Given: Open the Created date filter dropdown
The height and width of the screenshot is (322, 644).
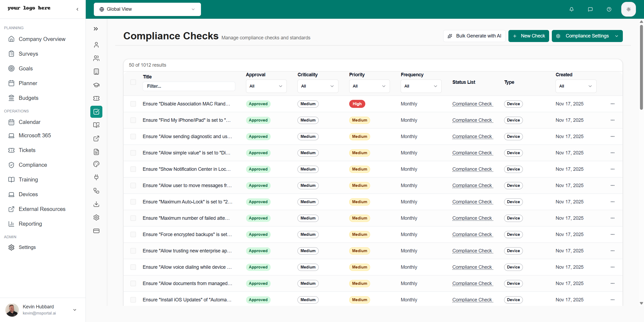Looking at the screenshot, I should (x=576, y=86).
